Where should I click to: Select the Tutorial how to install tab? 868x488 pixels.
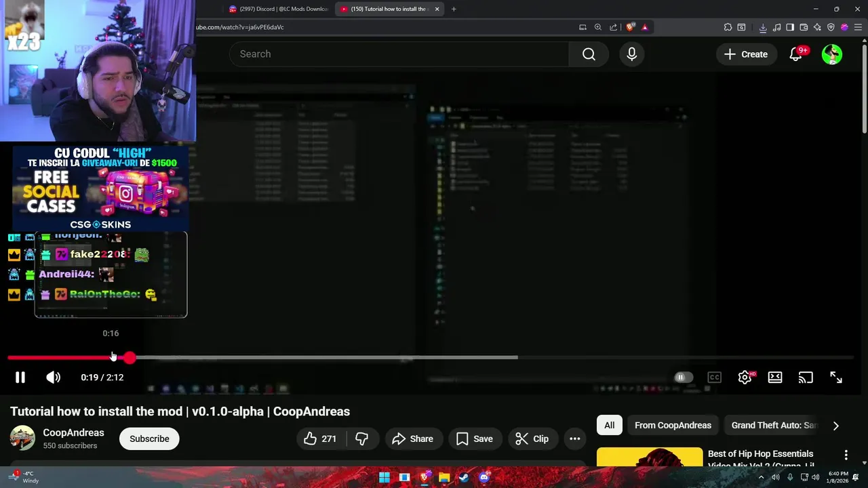388,9
